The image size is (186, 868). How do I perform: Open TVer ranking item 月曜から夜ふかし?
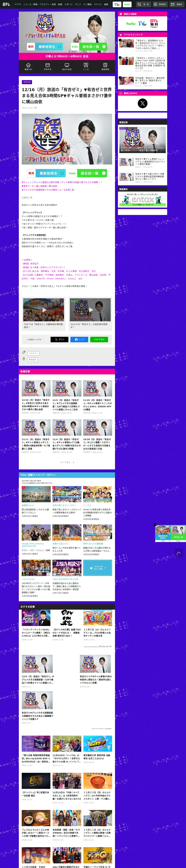point(67,540)
